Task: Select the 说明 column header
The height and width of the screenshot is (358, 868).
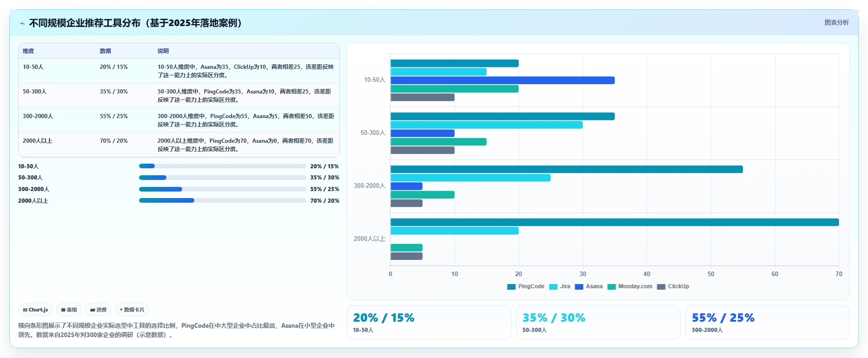Action: [x=163, y=51]
